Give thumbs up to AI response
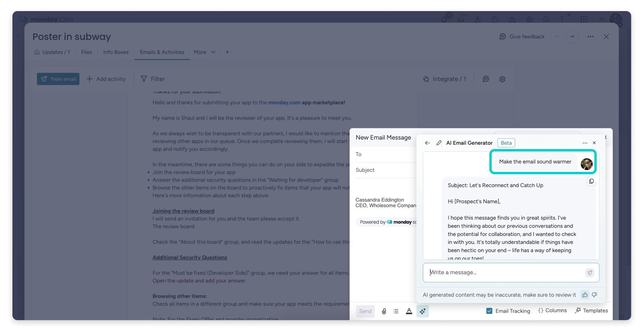 point(585,295)
